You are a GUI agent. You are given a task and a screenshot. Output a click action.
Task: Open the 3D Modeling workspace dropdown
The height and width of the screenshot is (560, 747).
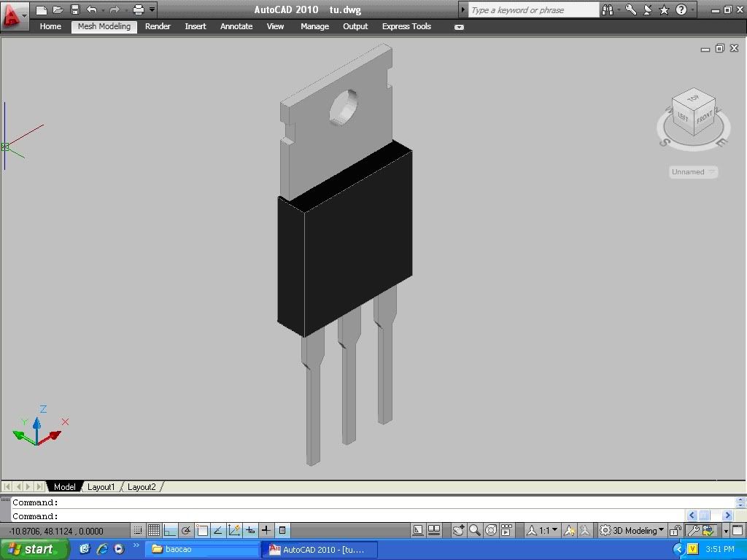(x=632, y=531)
